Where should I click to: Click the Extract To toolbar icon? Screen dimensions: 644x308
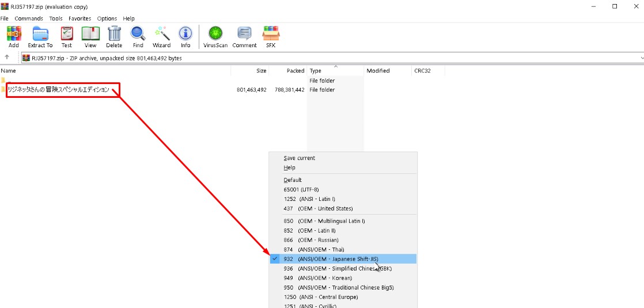tap(40, 37)
